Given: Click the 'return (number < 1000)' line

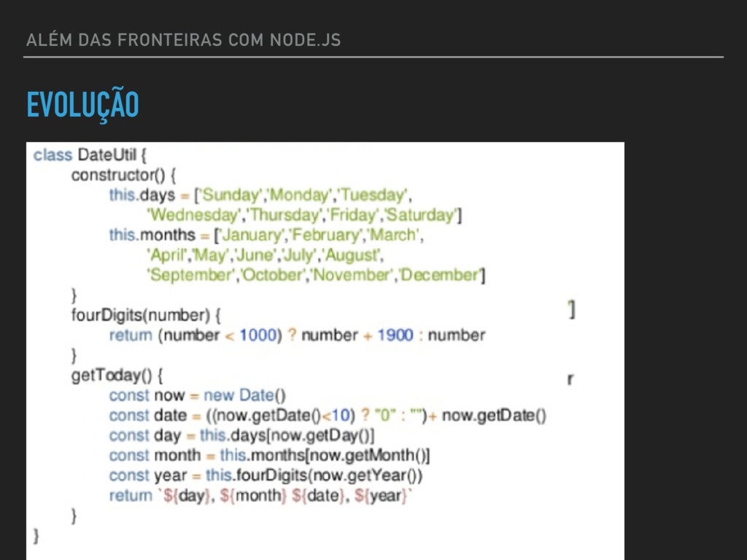Looking at the screenshot, I should pyautogui.click(x=298, y=335).
